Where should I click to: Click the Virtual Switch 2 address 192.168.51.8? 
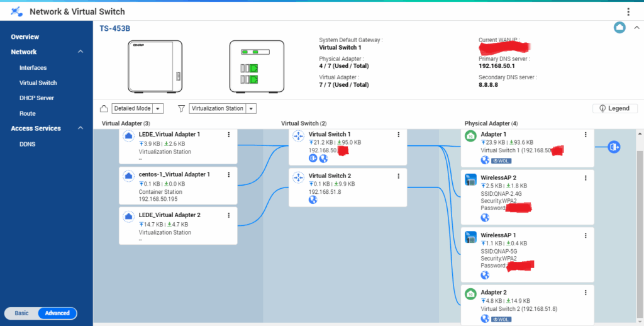point(325,191)
